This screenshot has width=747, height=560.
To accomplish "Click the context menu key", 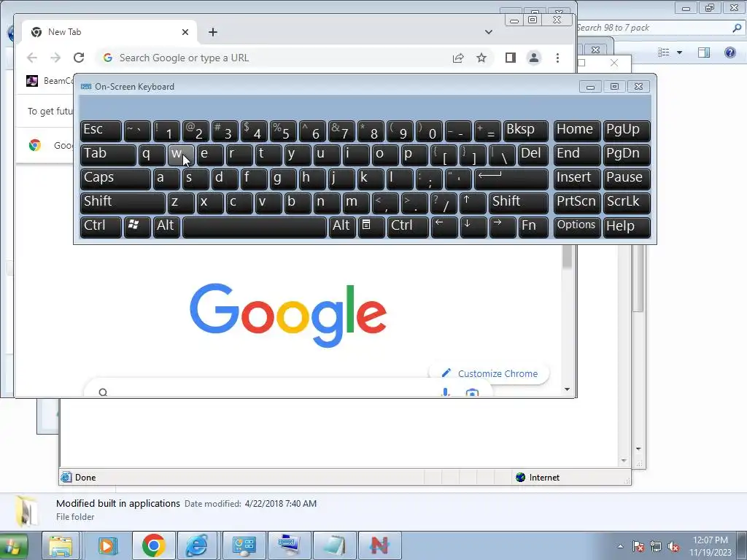I will 371,227.
